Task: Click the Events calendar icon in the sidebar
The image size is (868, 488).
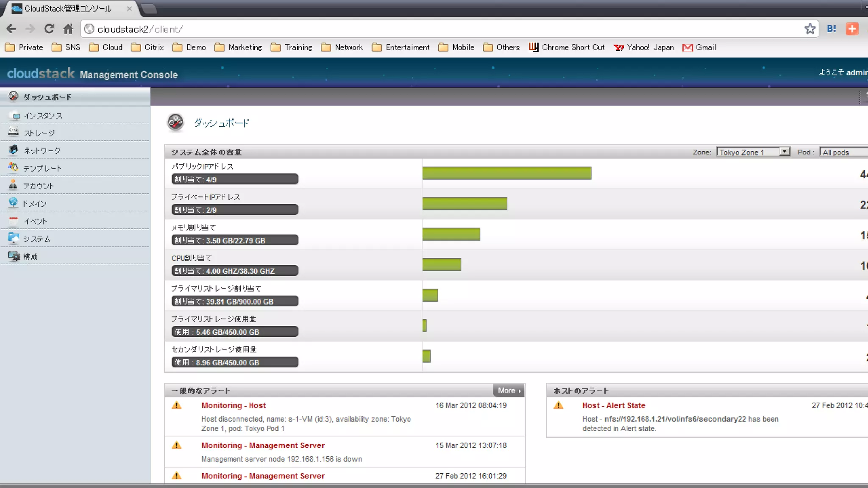Action: [14, 221]
